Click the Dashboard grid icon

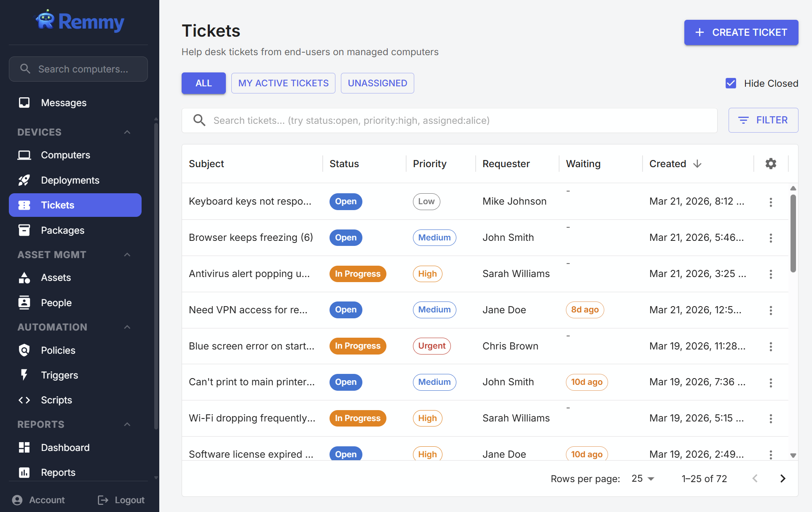pyautogui.click(x=24, y=448)
